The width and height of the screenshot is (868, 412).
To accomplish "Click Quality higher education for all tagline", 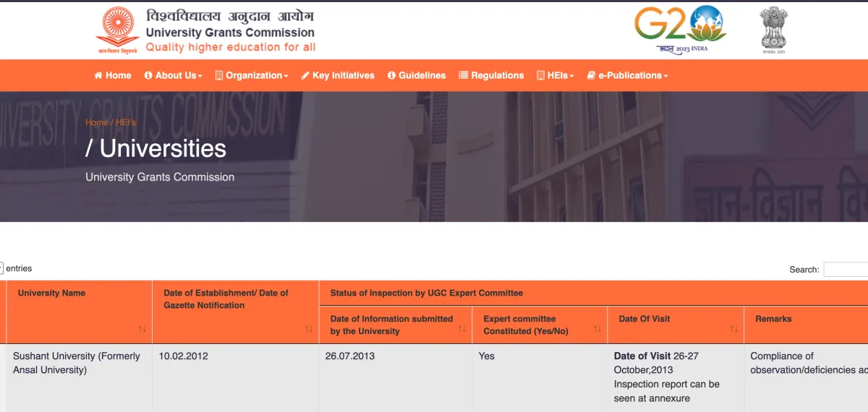I will pos(231,47).
